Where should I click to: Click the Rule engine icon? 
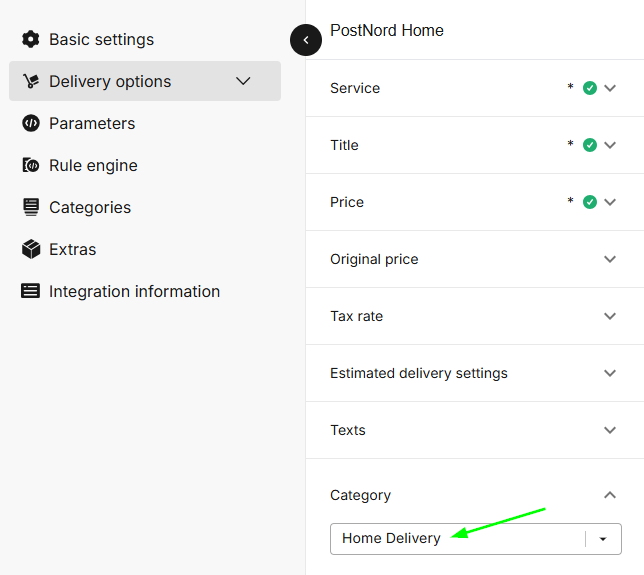[30, 165]
